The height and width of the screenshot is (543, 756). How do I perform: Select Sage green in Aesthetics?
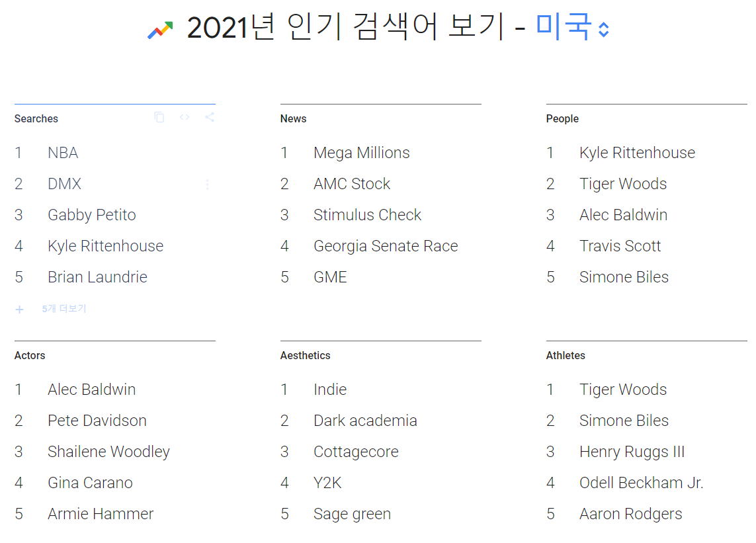[353, 514]
